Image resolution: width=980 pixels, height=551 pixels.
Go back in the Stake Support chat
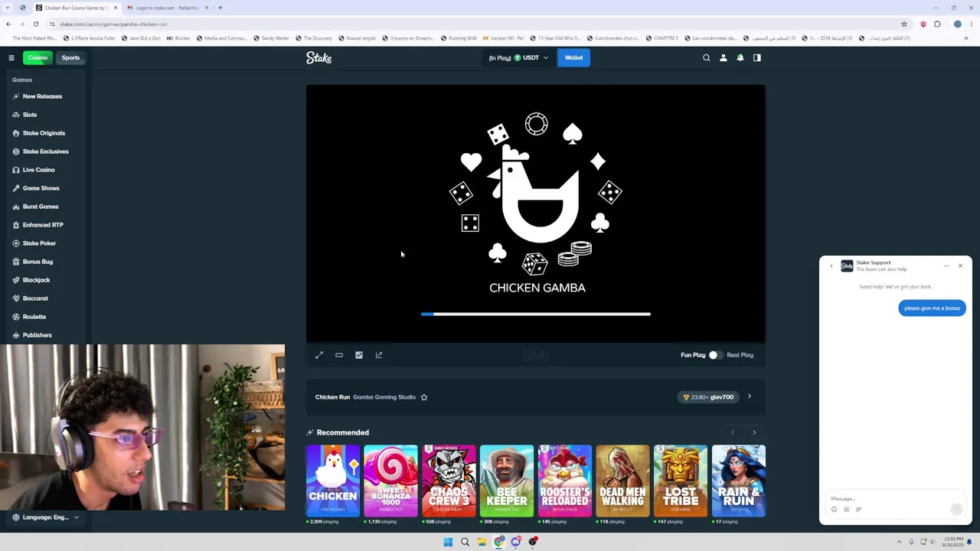pos(831,266)
